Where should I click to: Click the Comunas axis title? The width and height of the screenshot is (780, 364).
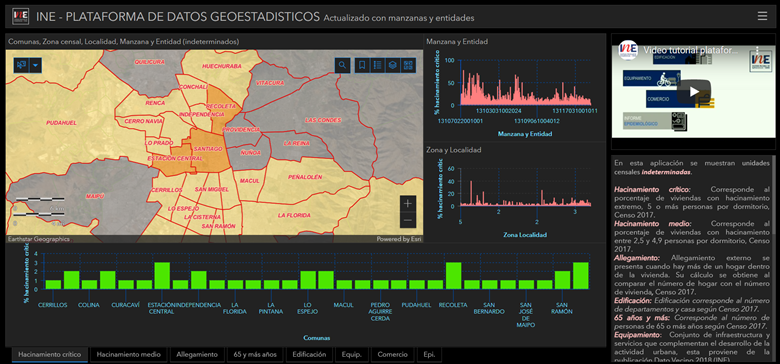point(316,338)
